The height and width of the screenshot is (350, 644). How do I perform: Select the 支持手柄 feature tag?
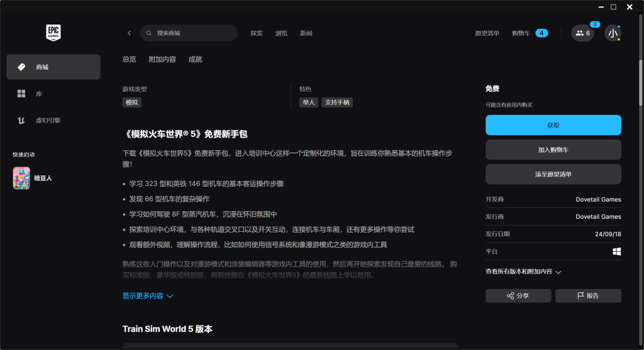tap(337, 102)
